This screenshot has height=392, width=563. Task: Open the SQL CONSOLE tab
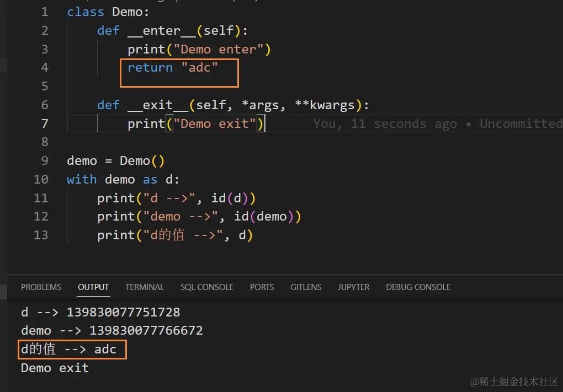pos(207,287)
